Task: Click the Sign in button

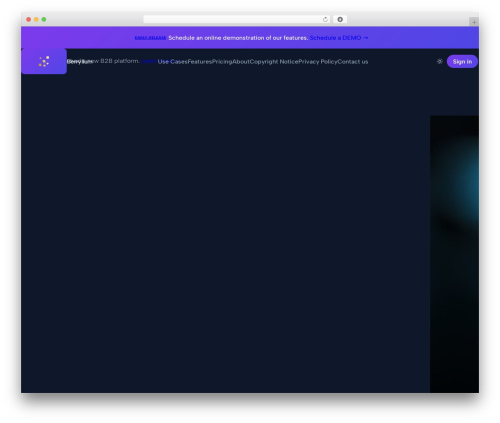Action: pyautogui.click(x=462, y=61)
